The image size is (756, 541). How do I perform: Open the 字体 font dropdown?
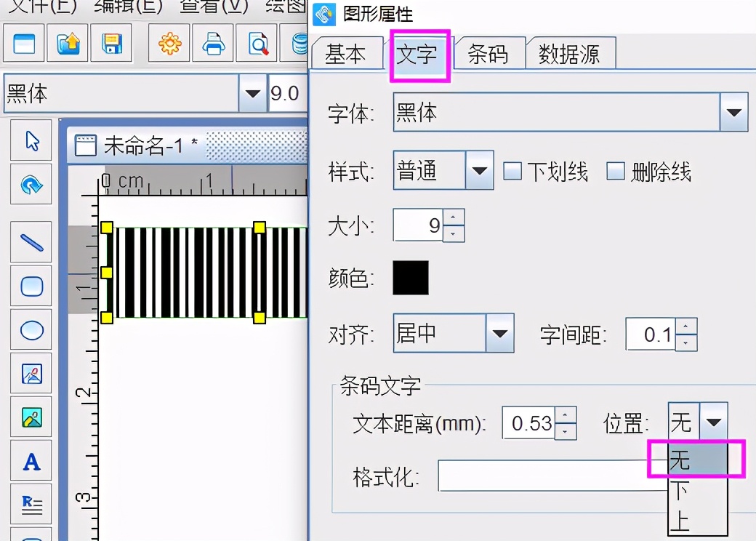point(734,112)
